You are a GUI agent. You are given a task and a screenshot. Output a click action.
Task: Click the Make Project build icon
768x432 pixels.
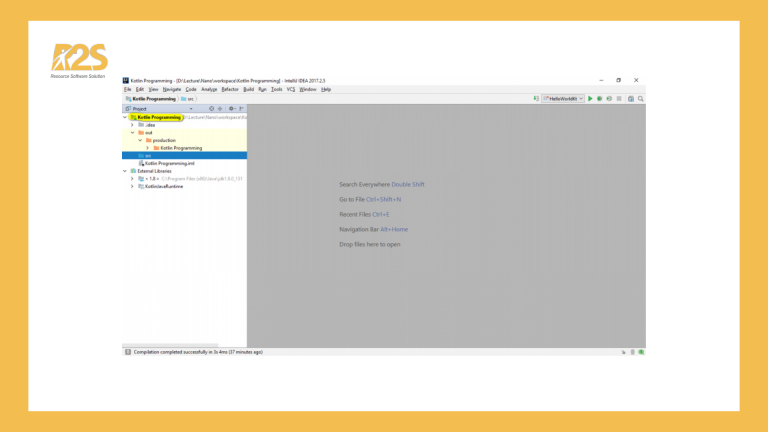[x=538, y=99]
